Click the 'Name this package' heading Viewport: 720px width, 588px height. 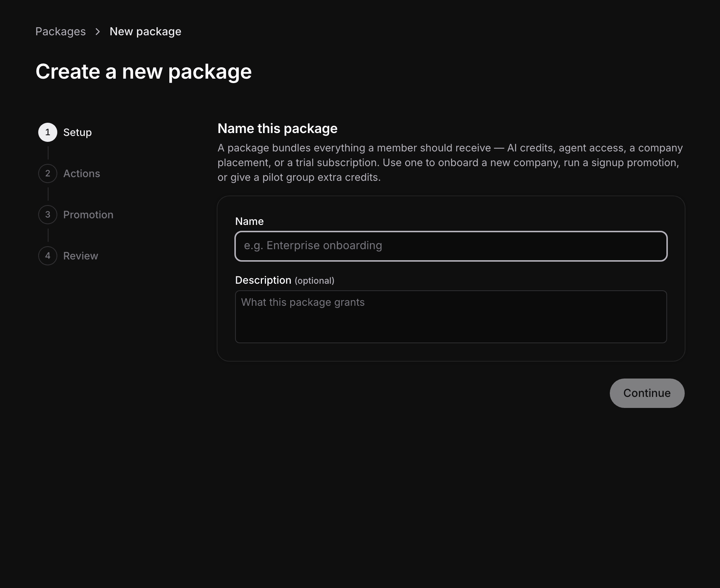pos(277,129)
